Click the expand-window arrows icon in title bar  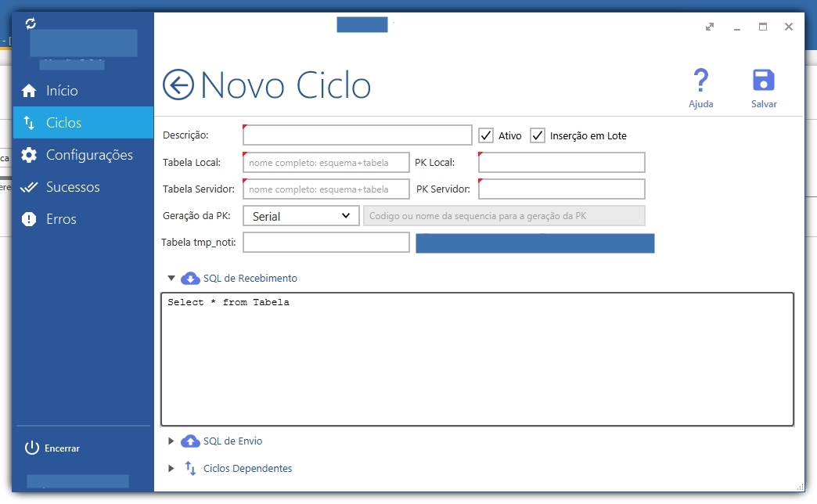pyautogui.click(x=710, y=27)
